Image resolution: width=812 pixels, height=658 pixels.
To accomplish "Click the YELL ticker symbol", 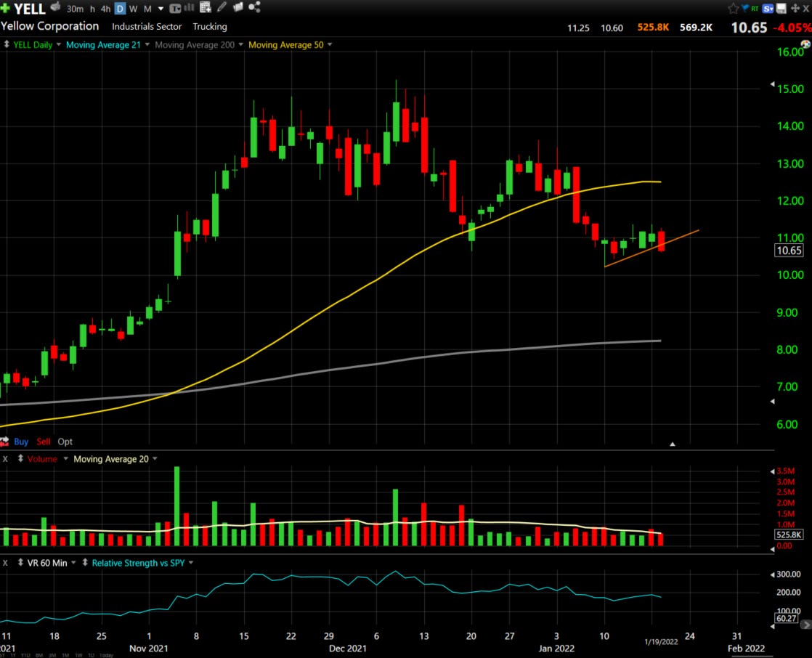I will (30, 9).
